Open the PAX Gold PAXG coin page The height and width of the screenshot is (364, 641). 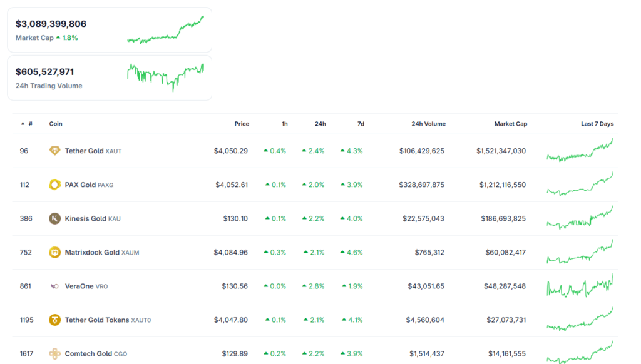[88, 185]
